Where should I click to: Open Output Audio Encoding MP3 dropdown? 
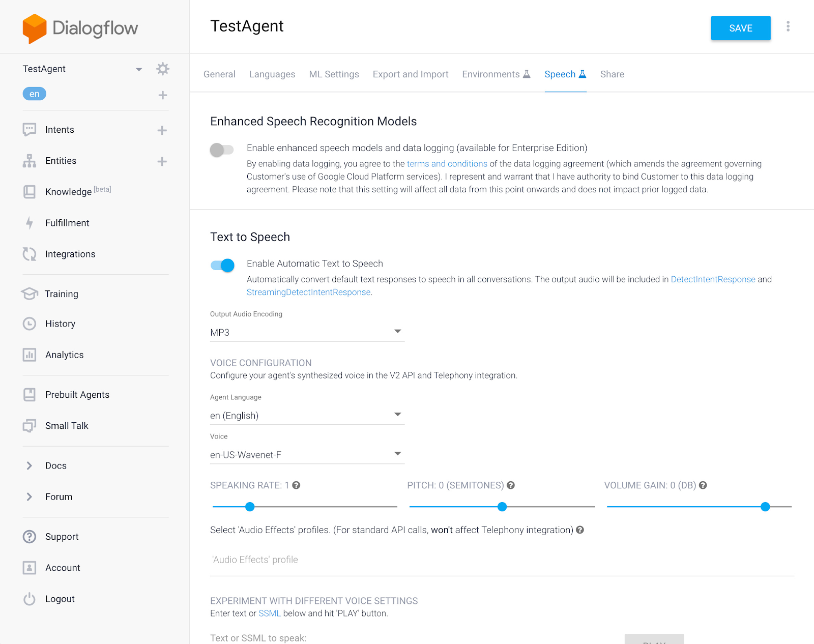[x=307, y=332]
